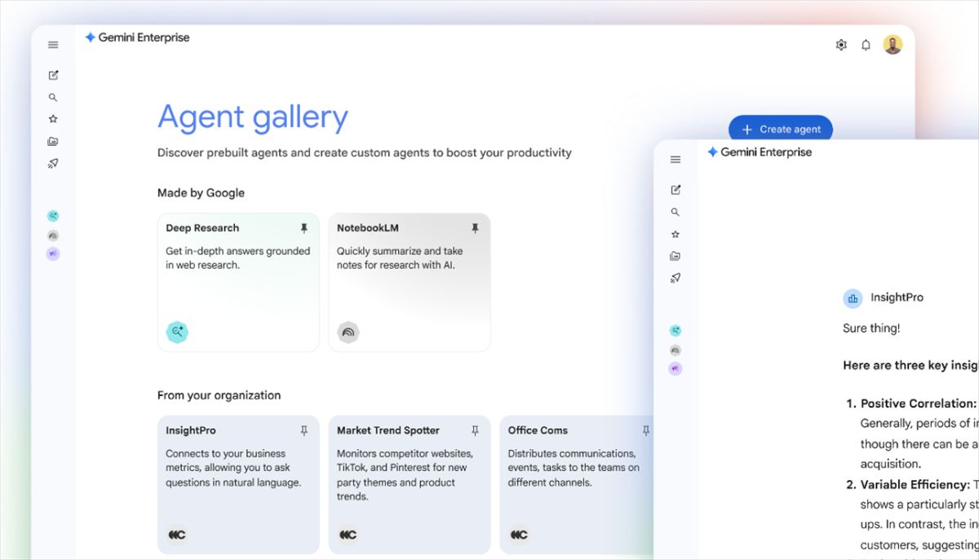Open the overlay window's hamburger menu
This screenshot has width=979, height=560.
tap(675, 160)
